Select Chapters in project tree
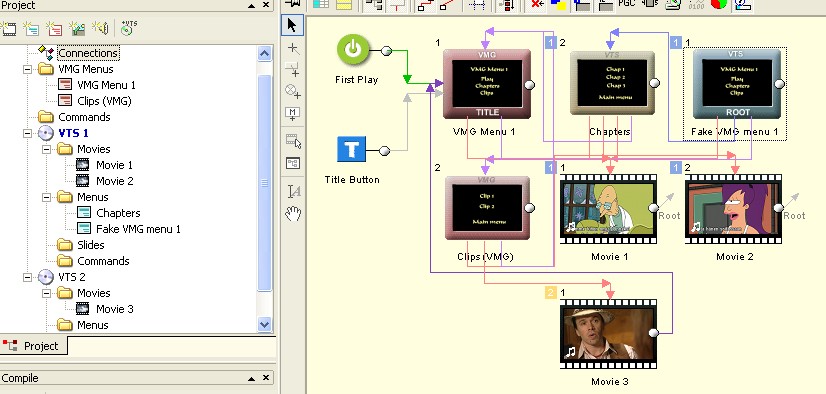This screenshot has height=394, width=826. pos(118,213)
